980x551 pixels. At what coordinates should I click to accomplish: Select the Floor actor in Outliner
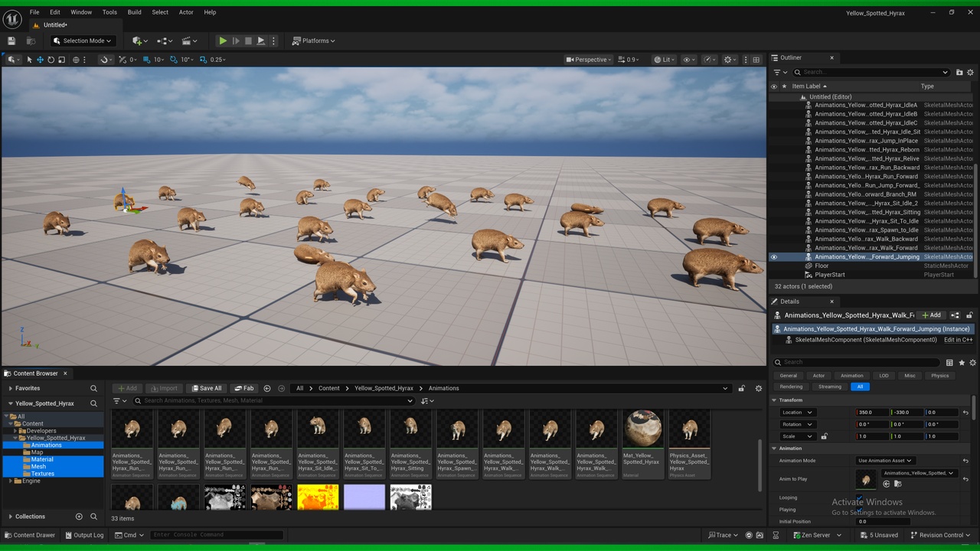pyautogui.click(x=822, y=266)
